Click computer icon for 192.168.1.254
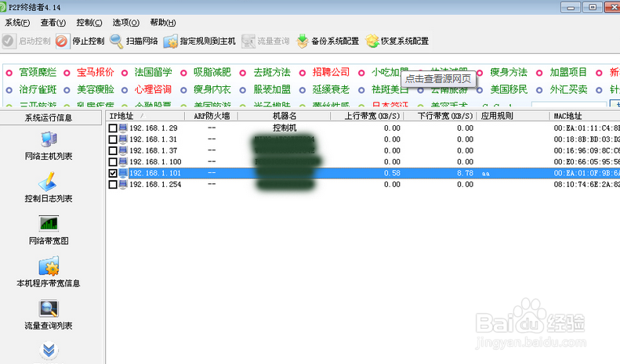 click(123, 185)
